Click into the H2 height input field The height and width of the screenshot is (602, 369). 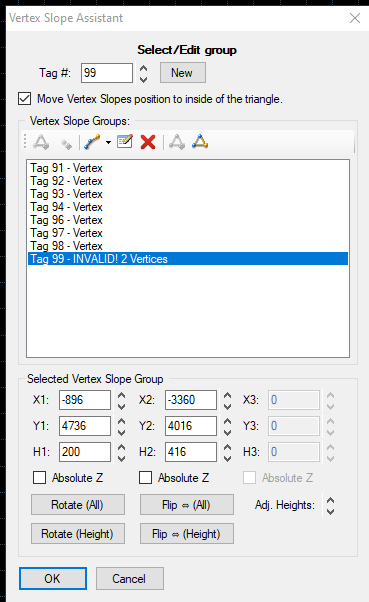coord(191,452)
